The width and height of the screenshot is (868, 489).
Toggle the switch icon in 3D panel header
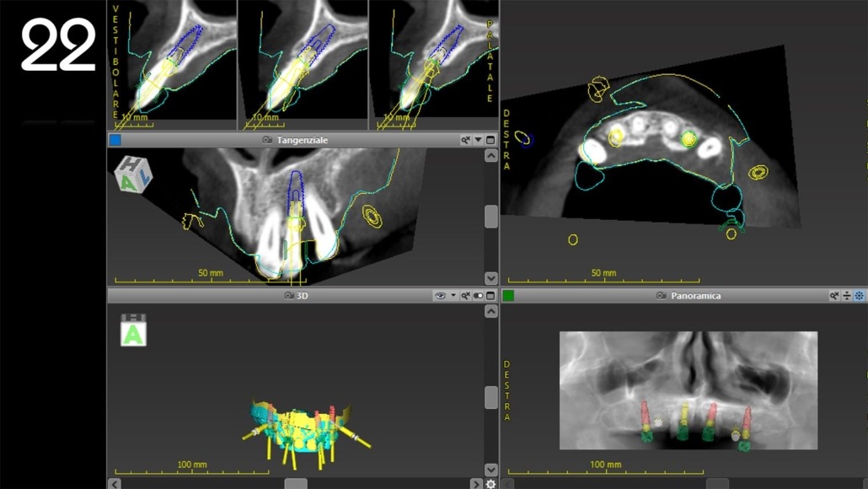click(478, 296)
